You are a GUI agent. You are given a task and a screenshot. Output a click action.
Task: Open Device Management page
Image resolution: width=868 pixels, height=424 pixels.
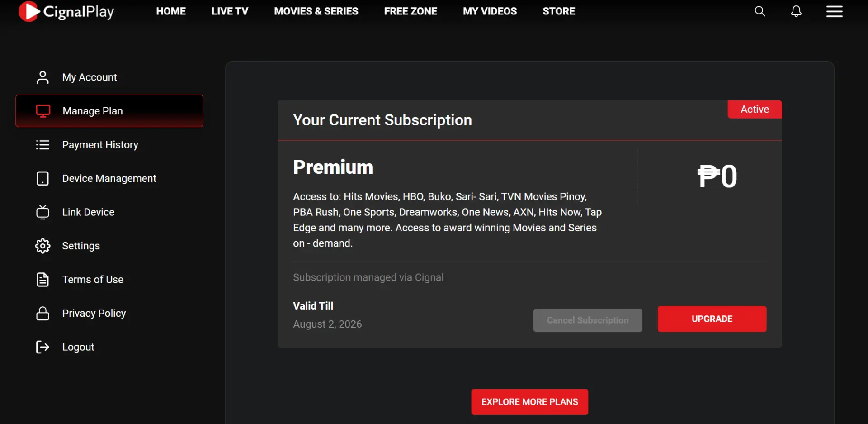coord(109,178)
